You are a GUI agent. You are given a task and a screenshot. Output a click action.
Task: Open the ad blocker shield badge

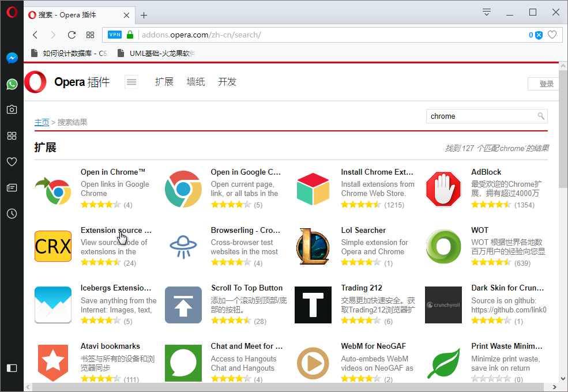(536, 35)
